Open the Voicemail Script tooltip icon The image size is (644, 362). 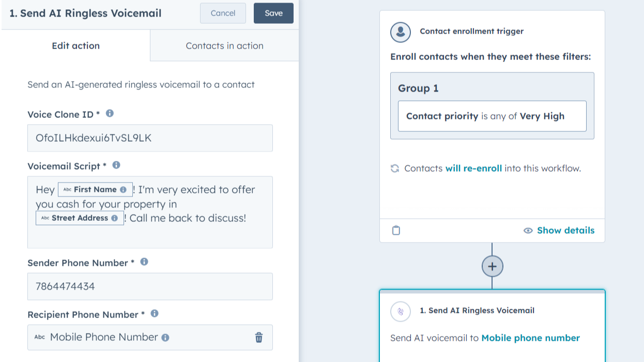pyautogui.click(x=116, y=165)
